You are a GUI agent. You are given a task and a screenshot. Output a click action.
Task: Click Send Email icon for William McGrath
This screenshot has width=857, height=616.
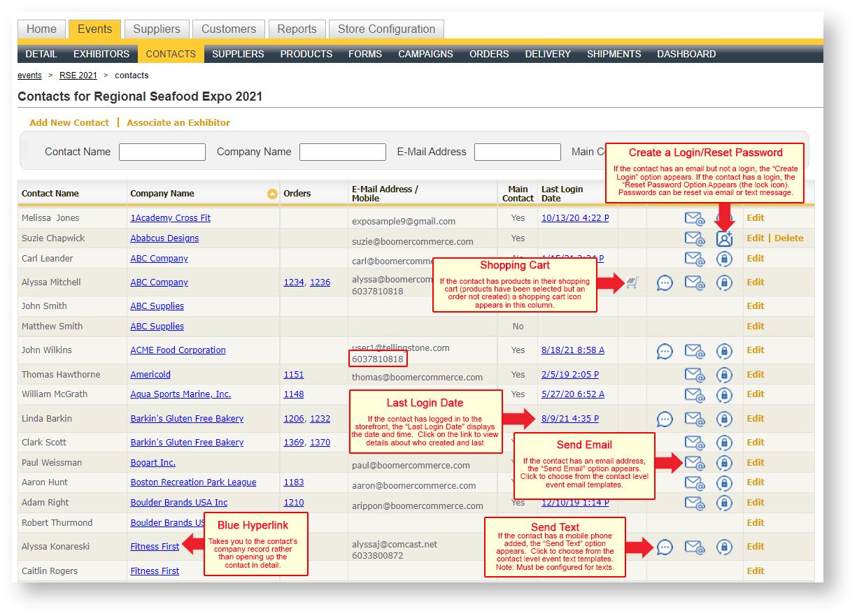[x=694, y=394]
